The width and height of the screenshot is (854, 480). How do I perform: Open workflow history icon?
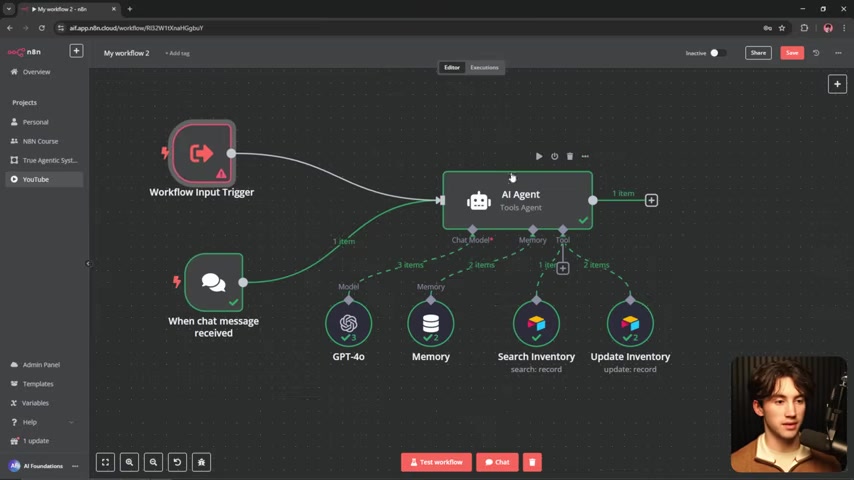point(816,53)
